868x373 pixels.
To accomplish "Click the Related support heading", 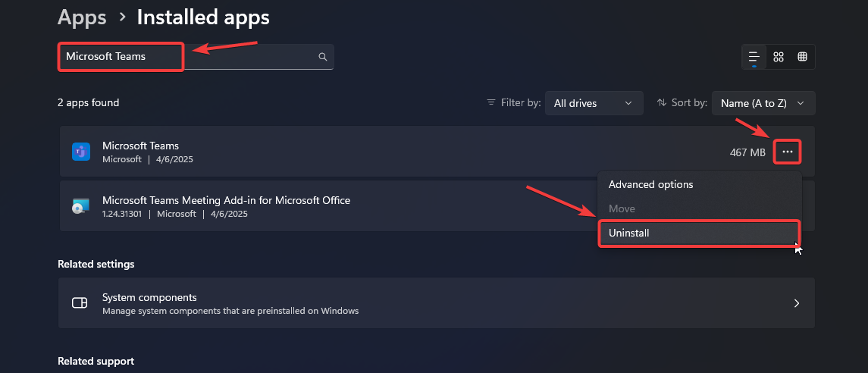I will tap(96, 362).
